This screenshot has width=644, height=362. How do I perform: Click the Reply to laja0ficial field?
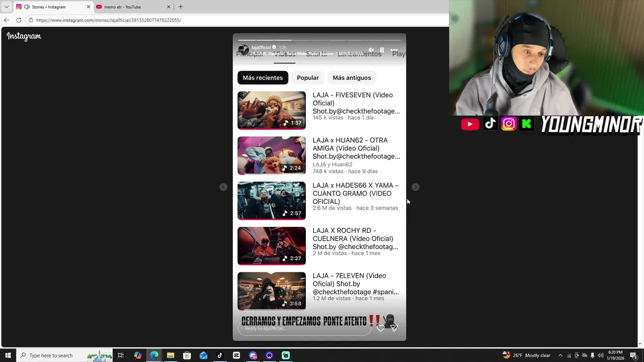(304, 328)
